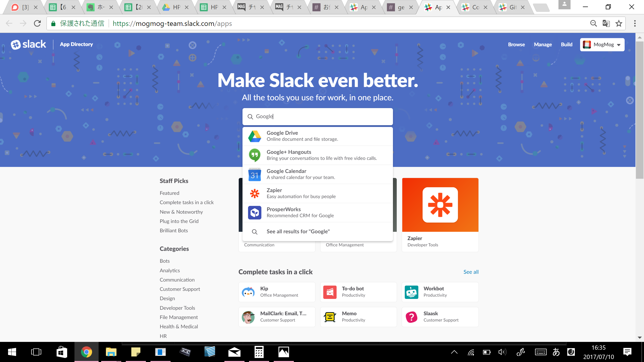
Task: Click the Slack logo in header
Action: [28, 44]
